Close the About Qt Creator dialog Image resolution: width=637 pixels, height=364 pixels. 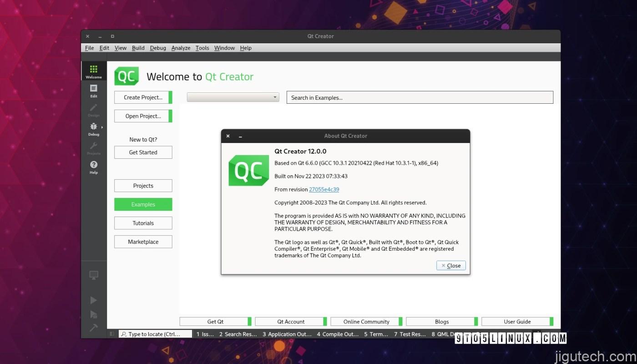tap(451, 266)
